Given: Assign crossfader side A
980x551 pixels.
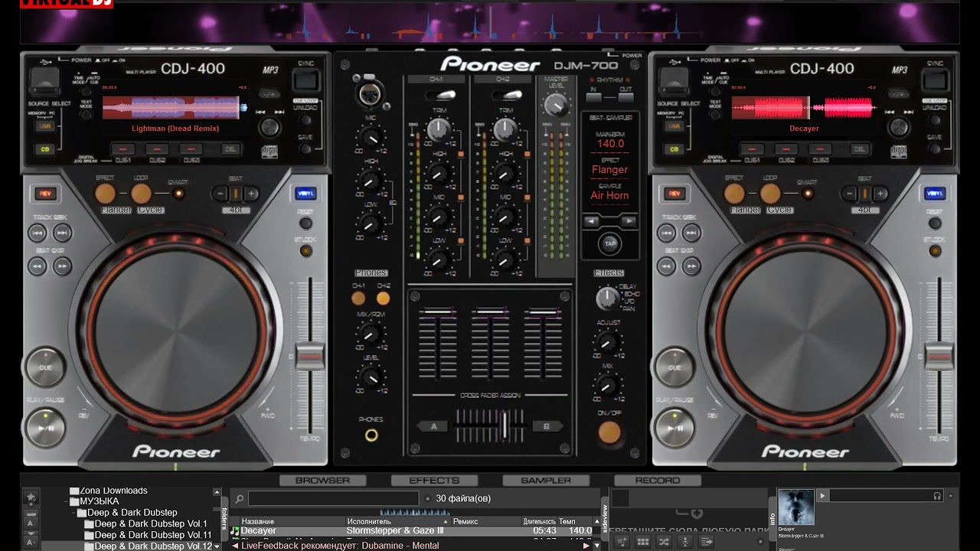Looking at the screenshot, I should click(x=433, y=426).
